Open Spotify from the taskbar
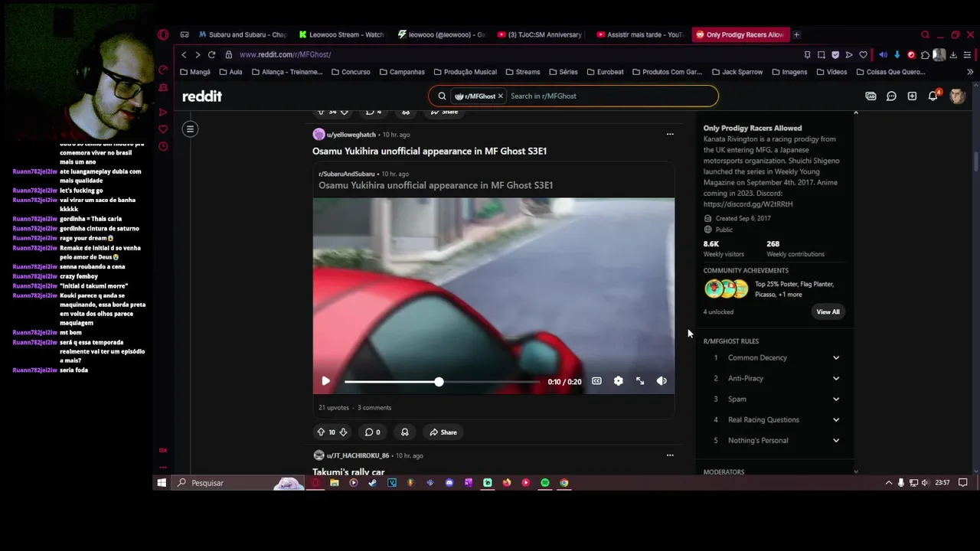Image resolution: width=980 pixels, height=551 pixels. [545, 483]
